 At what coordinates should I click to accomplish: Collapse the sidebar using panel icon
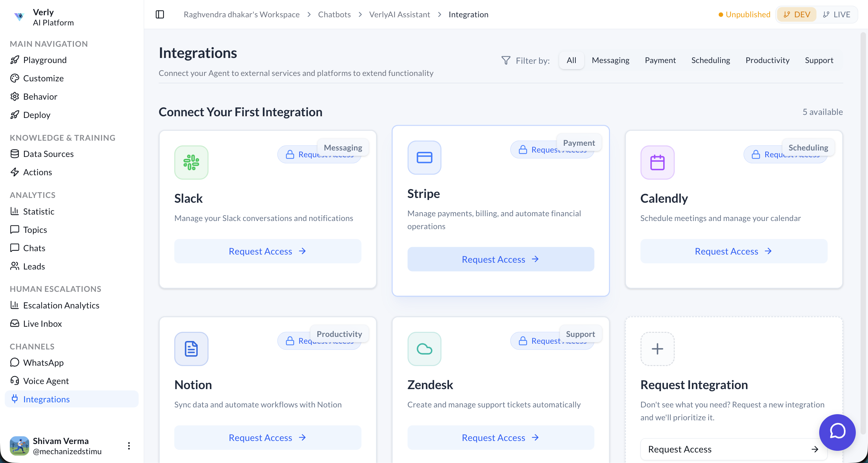[160, 14]
